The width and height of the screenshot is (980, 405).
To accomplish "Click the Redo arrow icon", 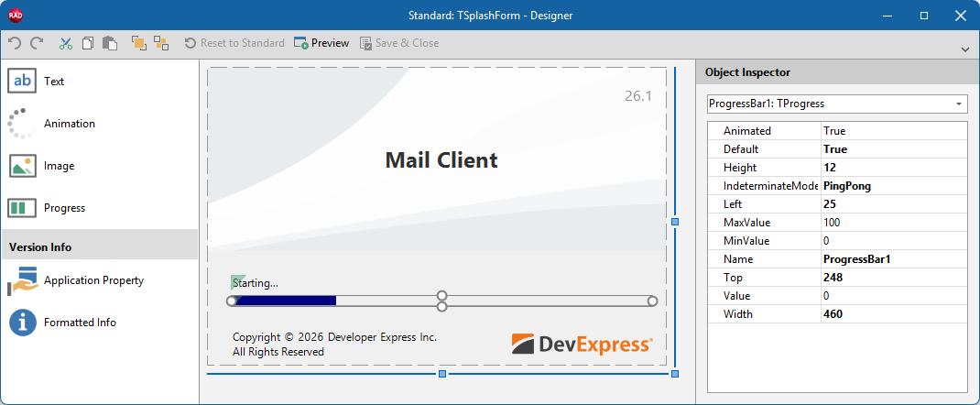I will tap(37, 43).
